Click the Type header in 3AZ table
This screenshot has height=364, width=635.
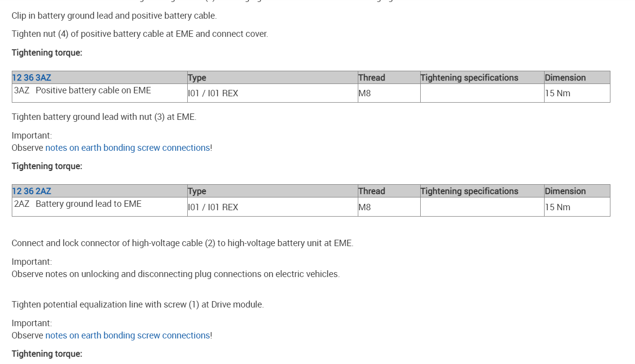[197, 78]
